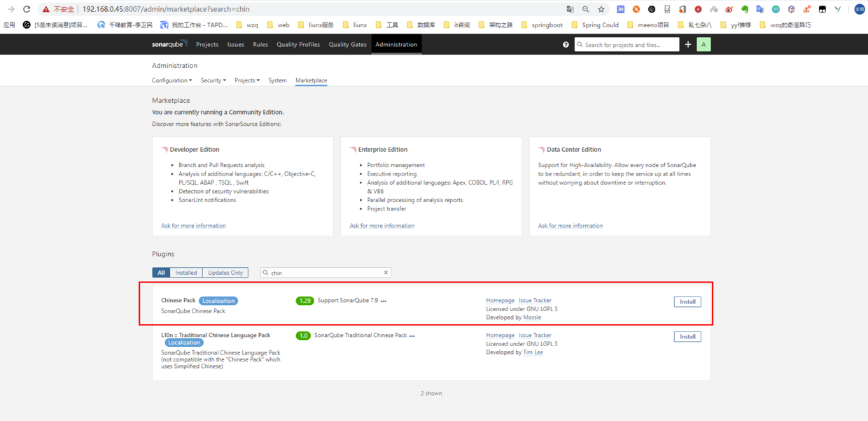Screen dimensions: 868x421
Task: Click the browser profile avatar
Action: click(x=860, y=9)
